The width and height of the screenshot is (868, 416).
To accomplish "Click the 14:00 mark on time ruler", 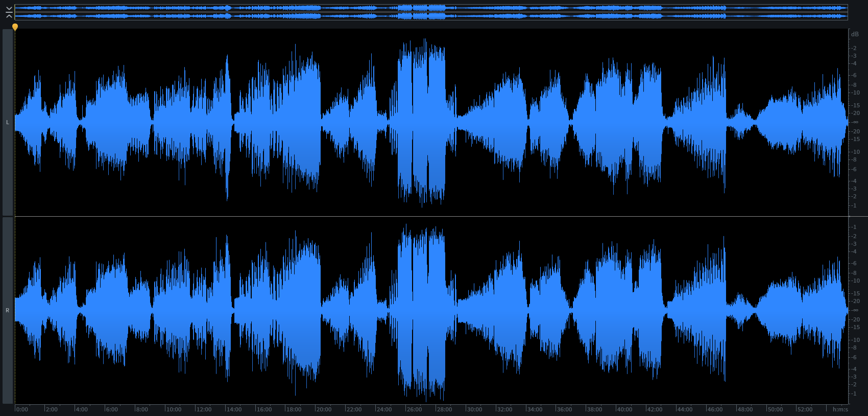I will pyautogui.click(x=234, y=409).
